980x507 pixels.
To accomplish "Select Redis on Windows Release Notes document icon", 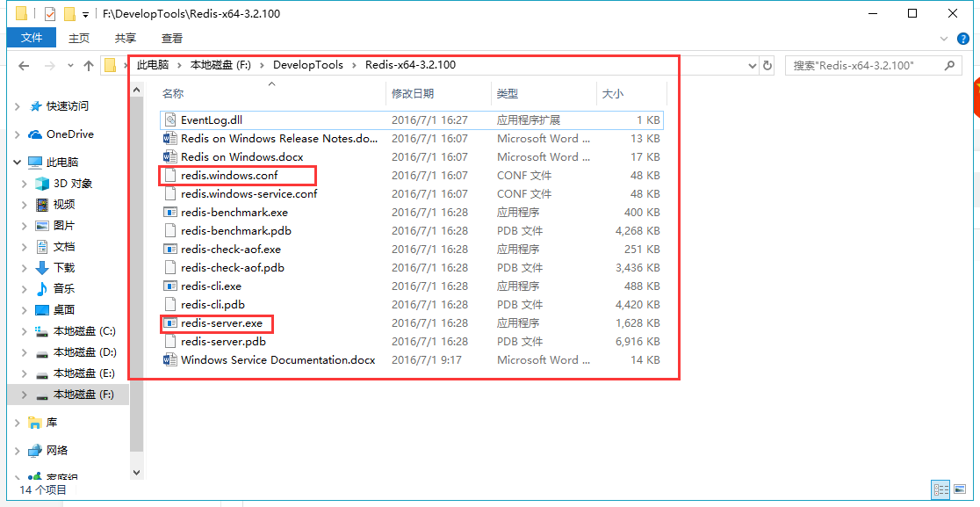I will (x=170, y=138).
